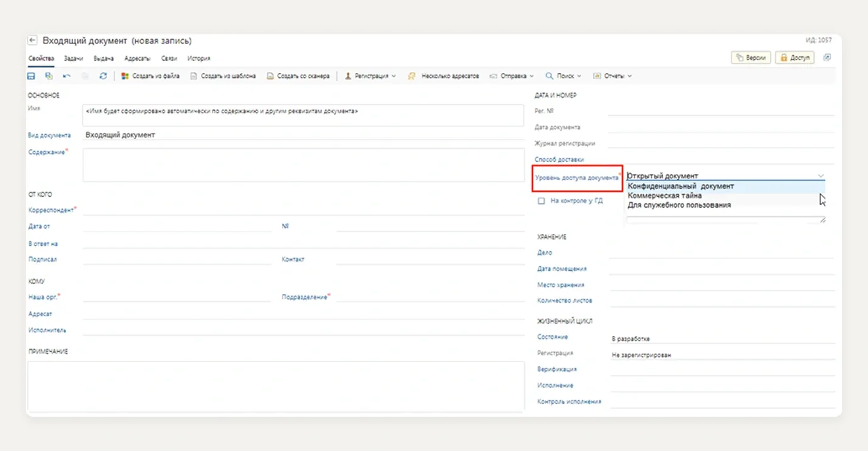This screenshot has width=868, height=451.
Task: Click the back arrow next to document title
Action: pos(32,40)
